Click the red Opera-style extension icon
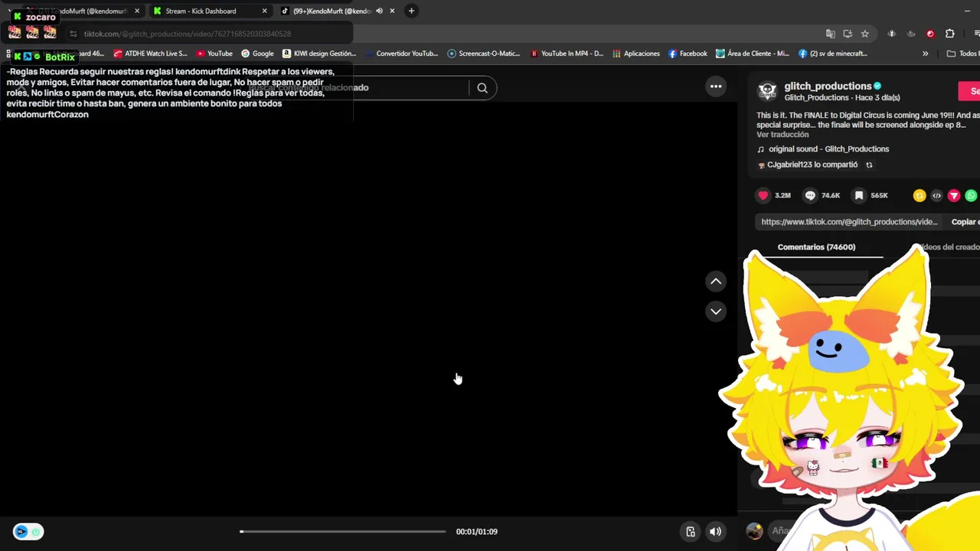 (x=930, y=34)
